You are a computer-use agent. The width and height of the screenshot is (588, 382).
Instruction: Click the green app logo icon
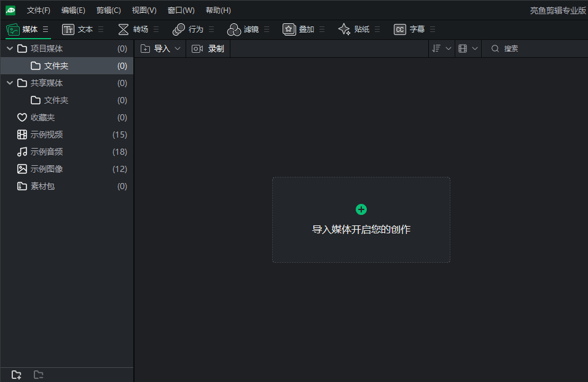coord(10,10)
